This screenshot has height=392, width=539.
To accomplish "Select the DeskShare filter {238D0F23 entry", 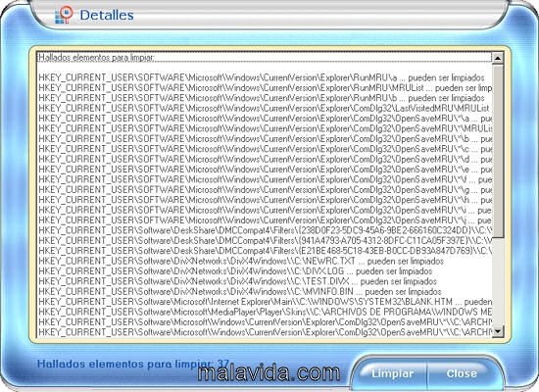I will pos(265,230).
